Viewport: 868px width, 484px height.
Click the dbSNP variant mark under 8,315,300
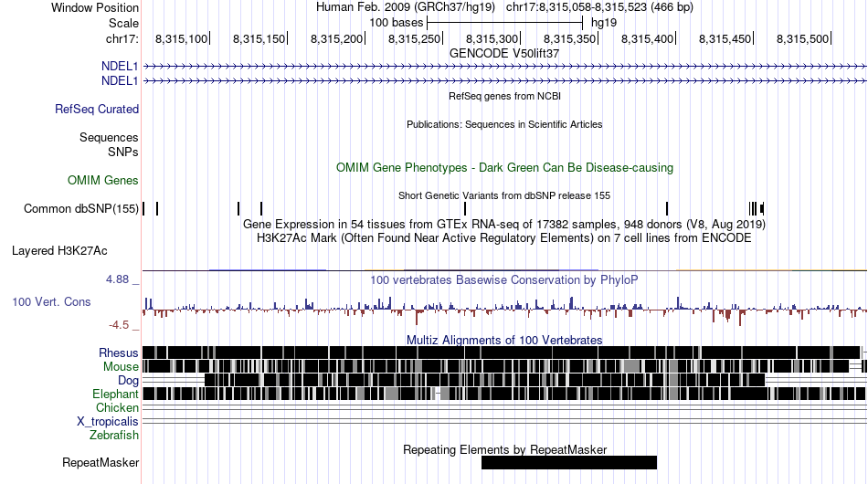point(465,208)
